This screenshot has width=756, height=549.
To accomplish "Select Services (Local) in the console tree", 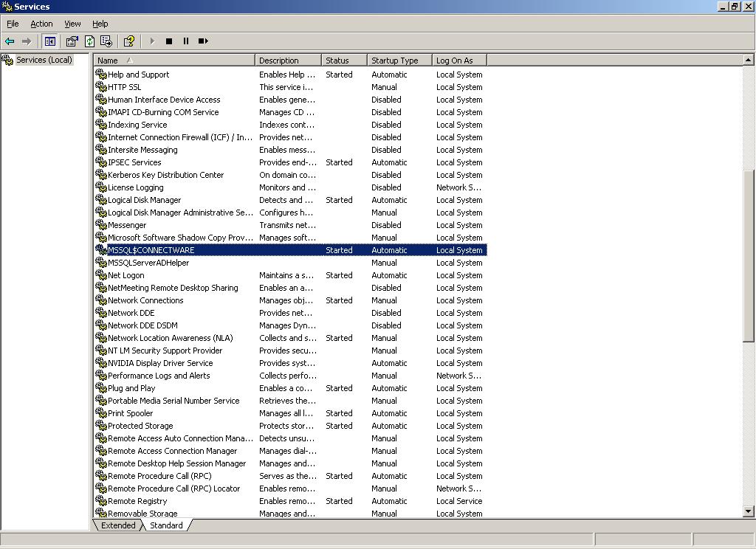I will (44, 60).
